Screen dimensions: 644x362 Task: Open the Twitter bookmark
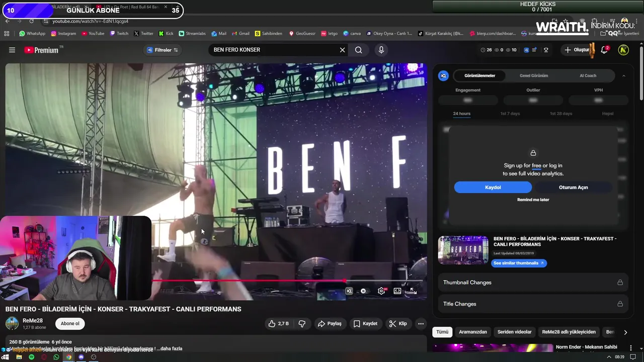(x=143, y=34)
